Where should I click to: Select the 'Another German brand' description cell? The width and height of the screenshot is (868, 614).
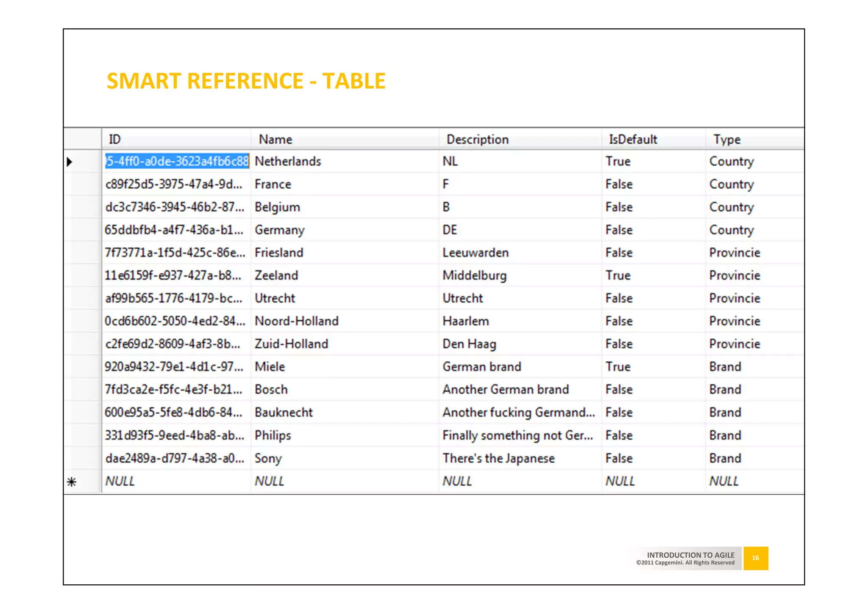[x=520, y=390]
